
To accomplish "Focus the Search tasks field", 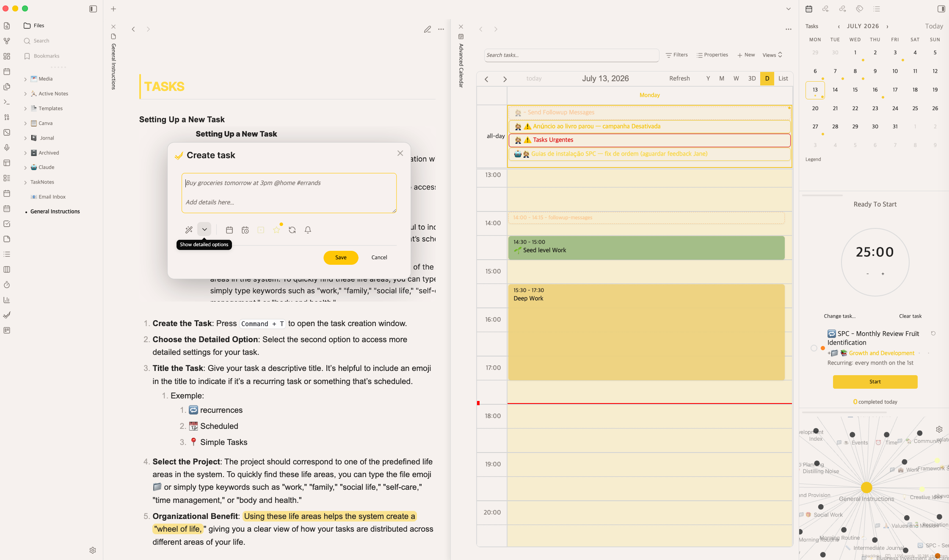I will pos(571,55).
